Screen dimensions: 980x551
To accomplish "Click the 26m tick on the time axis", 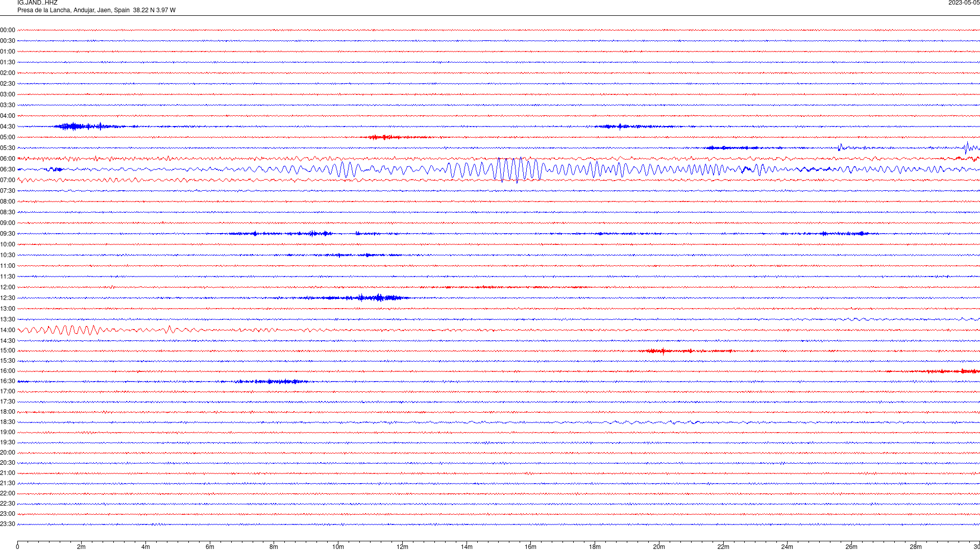I will pos(851,547).
